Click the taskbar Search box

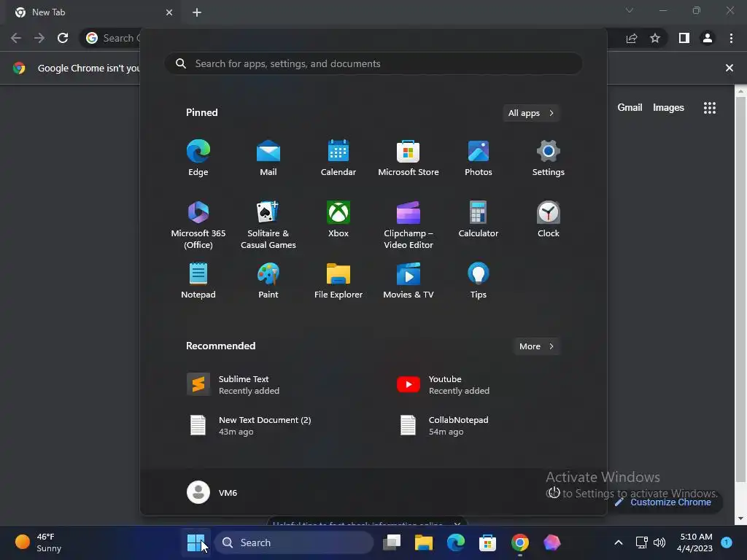click(x=293, y=542)
